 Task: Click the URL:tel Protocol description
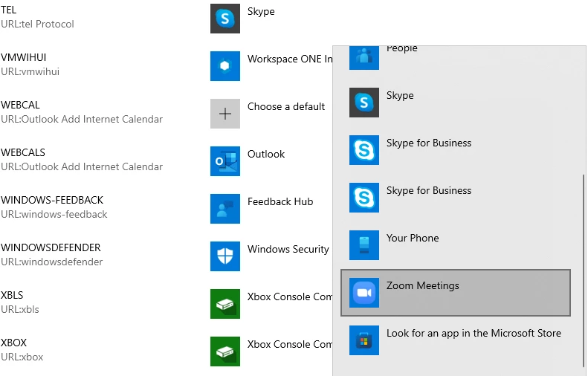[37, 25]
